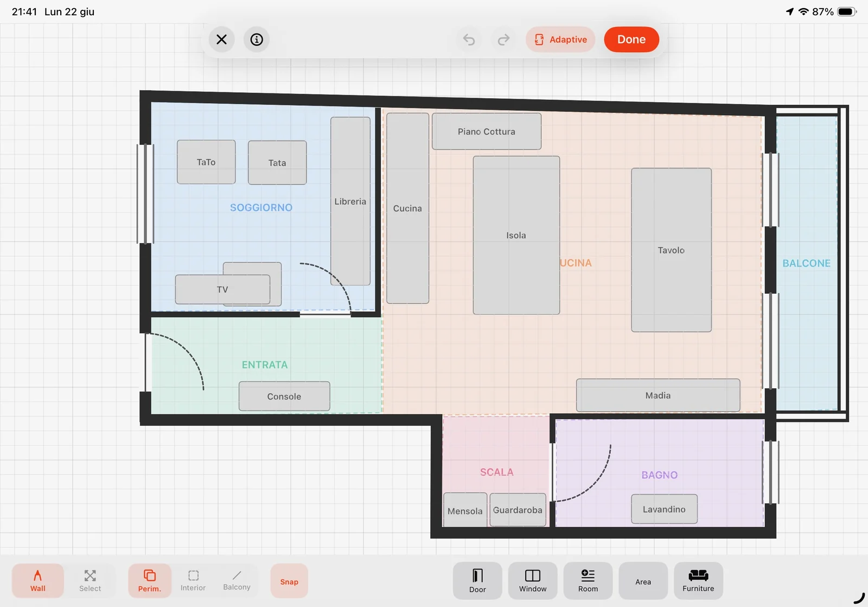
Task: Redo the last action
Action: (503, 40)
